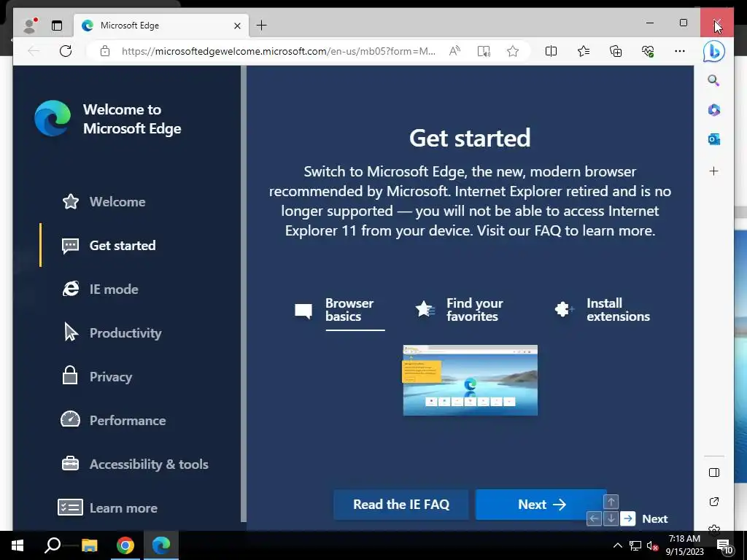Toggle sidebar auto-hide icon
This screenshot has width=747, height=560.
tap(713, 472)
